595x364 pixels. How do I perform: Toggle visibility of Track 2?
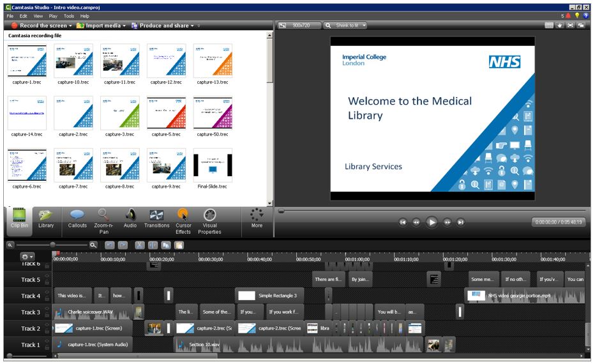click(47, 326)
